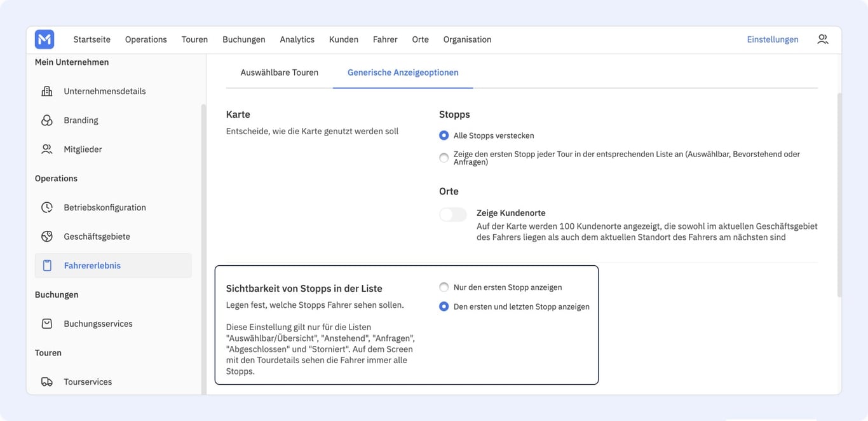
Task: Open the user profile icon
Action: pos(823,39)
